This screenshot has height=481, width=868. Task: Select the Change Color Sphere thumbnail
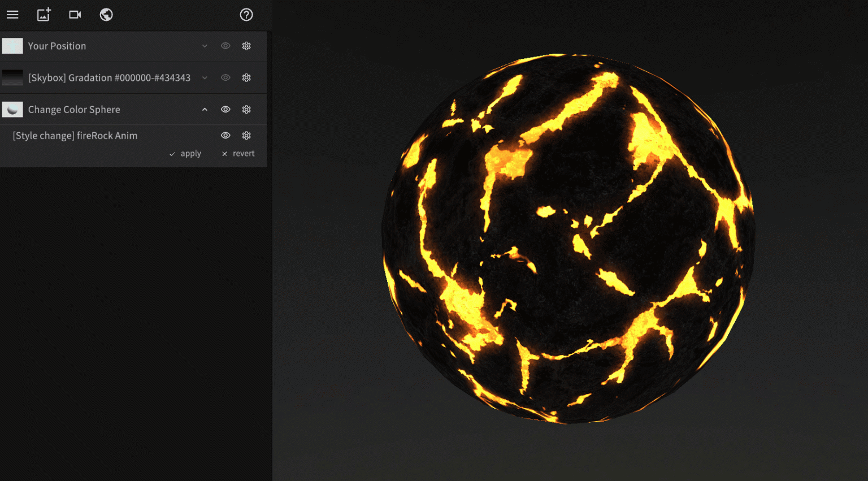[12, 110]
